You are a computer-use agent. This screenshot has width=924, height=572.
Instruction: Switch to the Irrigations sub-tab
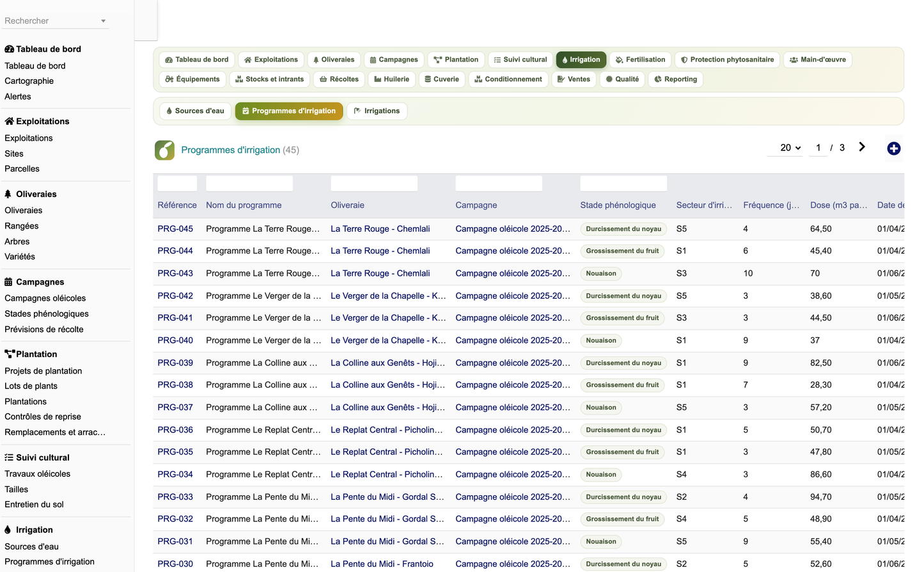[377, 111]
